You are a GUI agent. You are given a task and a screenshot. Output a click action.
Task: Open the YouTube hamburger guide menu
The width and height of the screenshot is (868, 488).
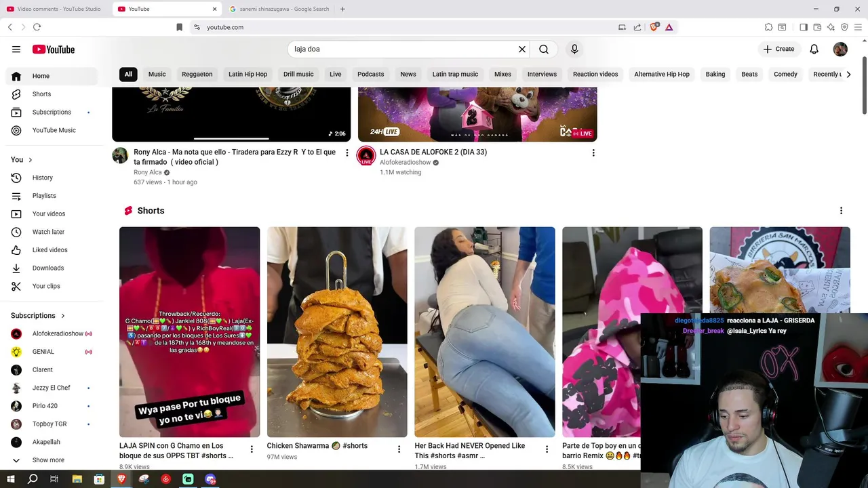click(x=16, y=49)
